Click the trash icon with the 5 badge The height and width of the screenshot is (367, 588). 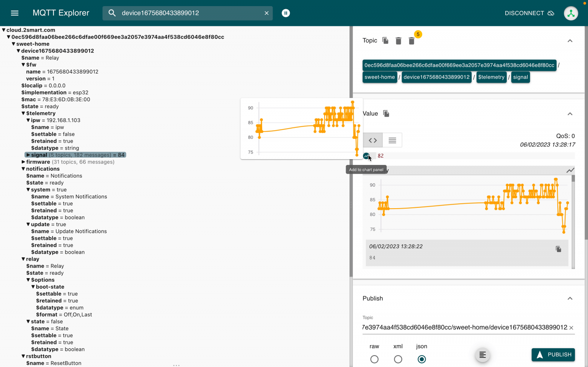(412, 41)
